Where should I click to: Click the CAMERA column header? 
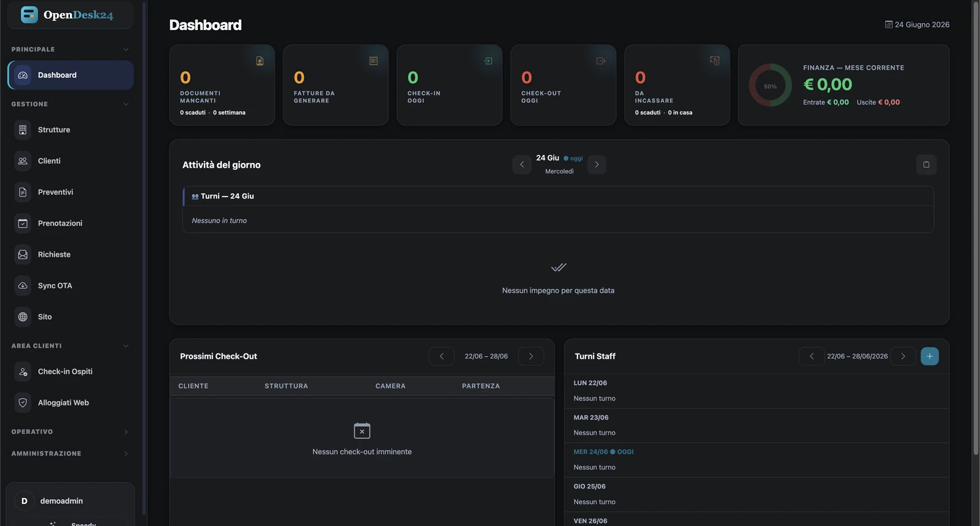(390, 386)
